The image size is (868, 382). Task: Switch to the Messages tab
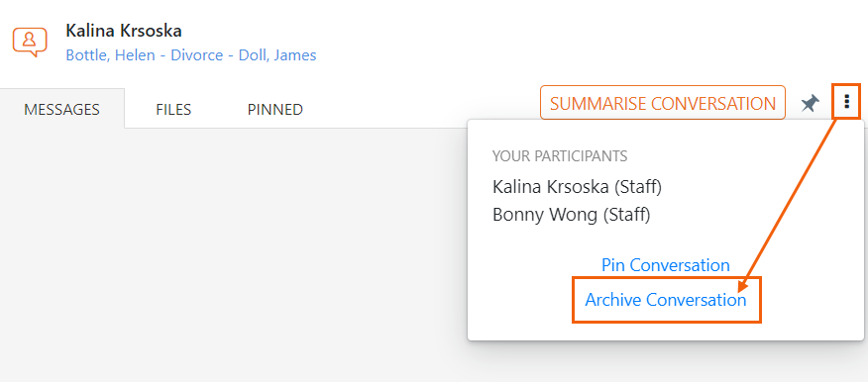pyautogui.click(x=62, y=109)
